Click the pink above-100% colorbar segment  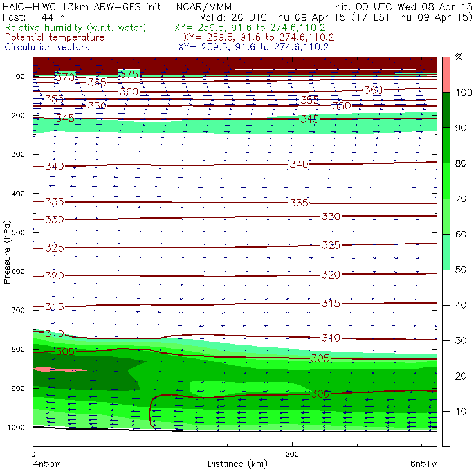[446, 75]
